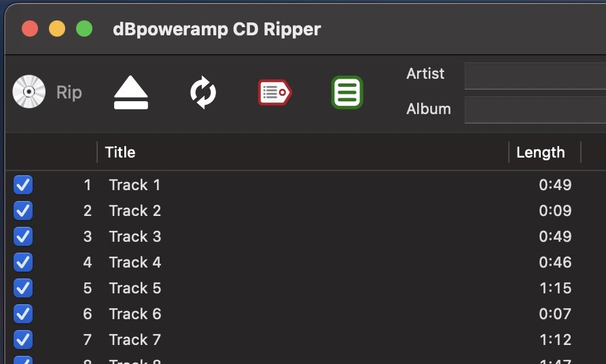The height and width of the screenshot is (364, 606).
Task: Click the green full screen window button
Action: (x=84, y=29)
